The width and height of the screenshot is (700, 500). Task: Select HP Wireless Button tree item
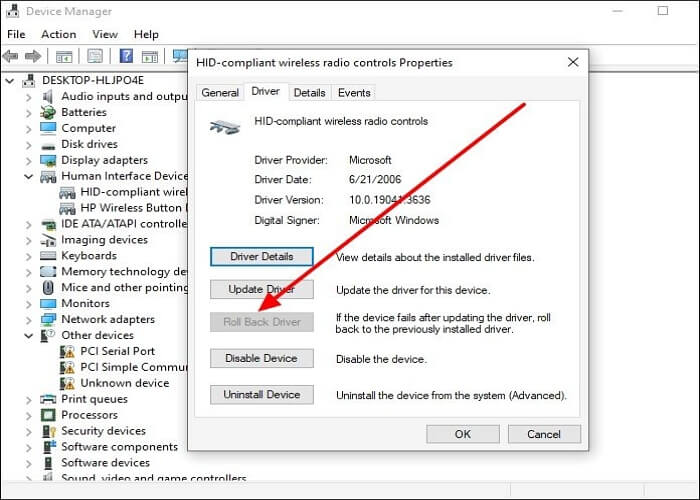pos(123,208)
